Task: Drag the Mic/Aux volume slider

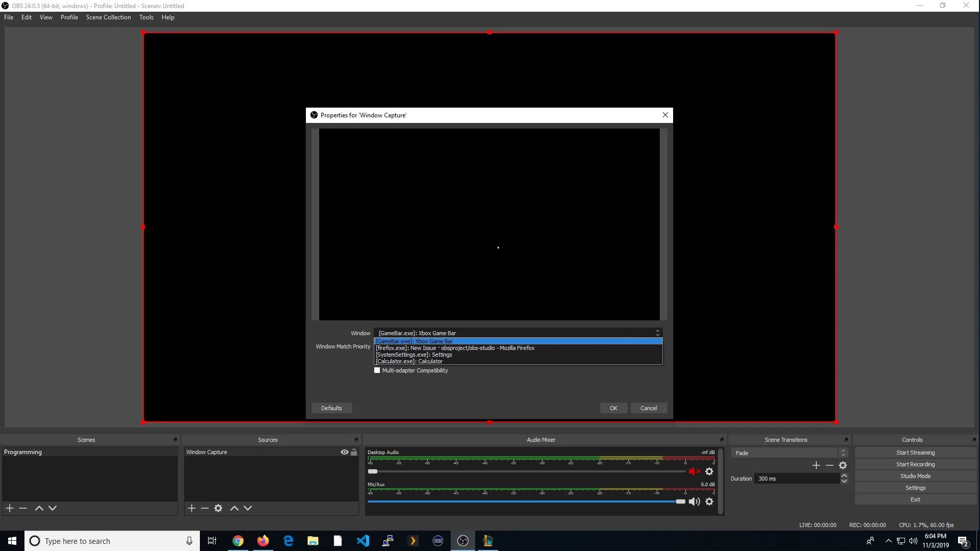Action: coord(679,501)
